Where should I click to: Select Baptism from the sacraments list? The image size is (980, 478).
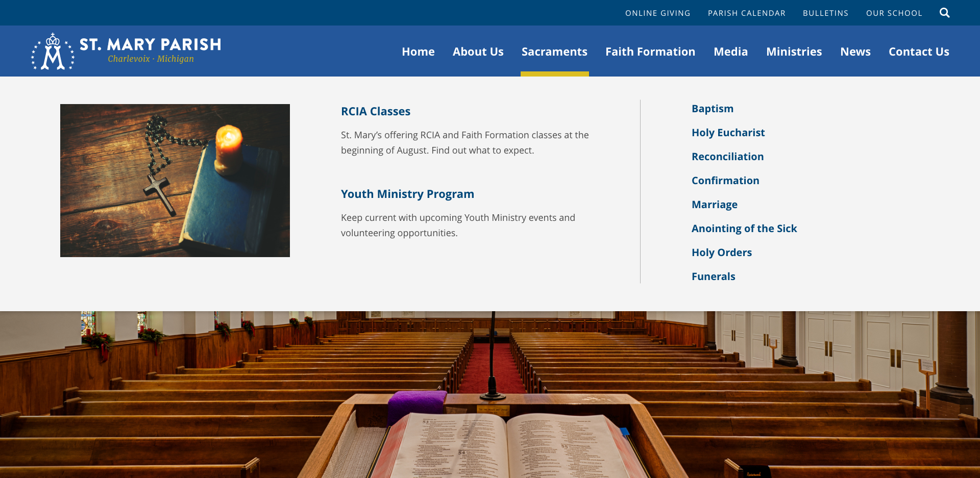[x=712, y=109]
